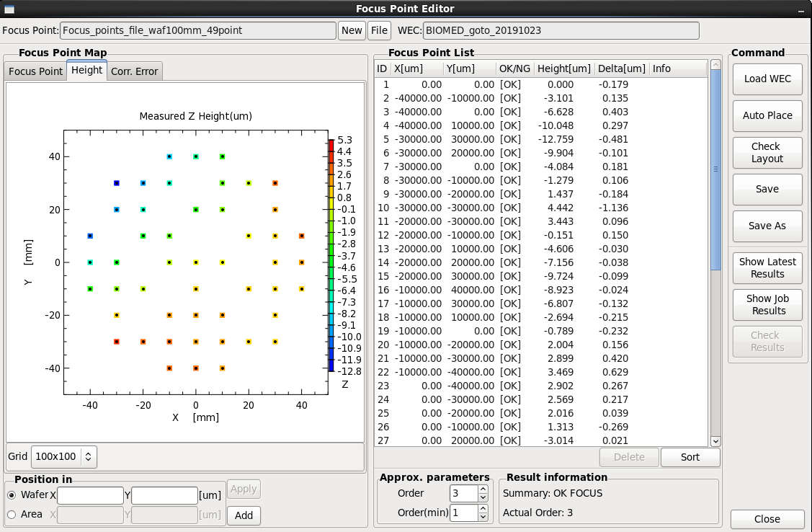Viewport: 812px width, 532px height.
Task: Click Show Latest Results button
Action: 767,268
